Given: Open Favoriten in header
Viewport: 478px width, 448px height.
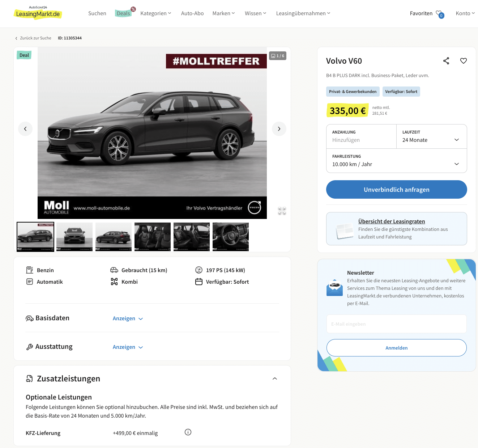Looking at the screenshot, I should click(x=421, y=13).
